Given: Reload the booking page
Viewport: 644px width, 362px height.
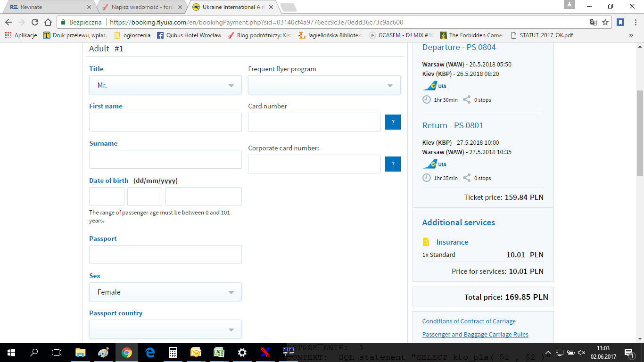Looking at the screenshot, I should pyautogui.click(x=34, y=22).
